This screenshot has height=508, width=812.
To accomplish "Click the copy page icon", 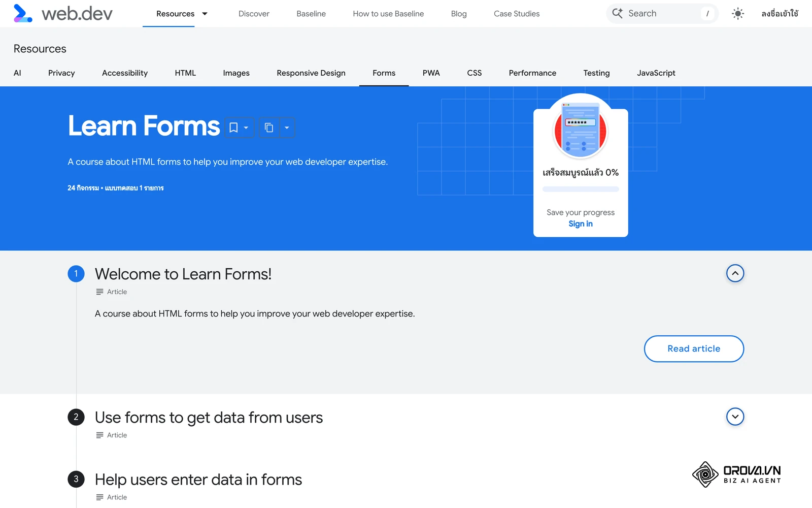I will pyautogui.click(x=269, y=128).
